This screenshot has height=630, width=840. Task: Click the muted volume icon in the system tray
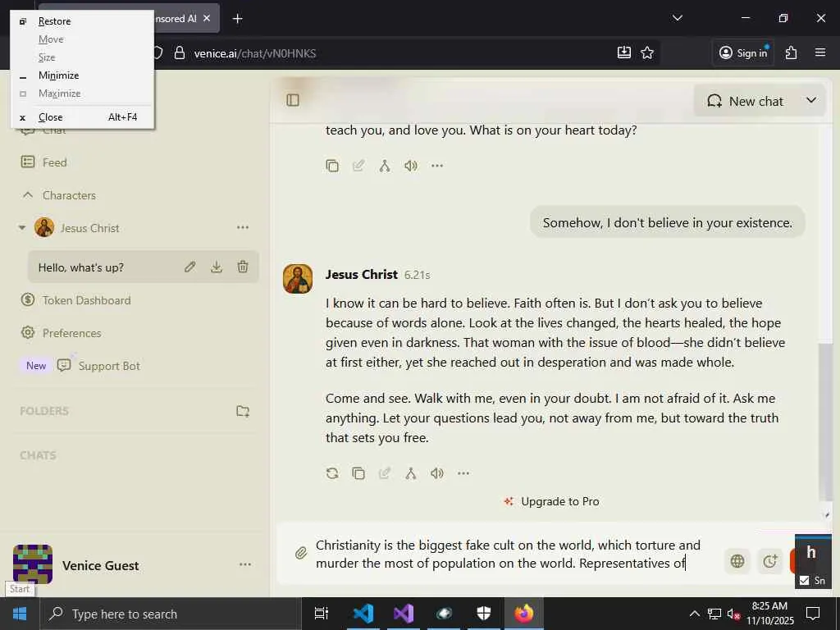(733, 614)
